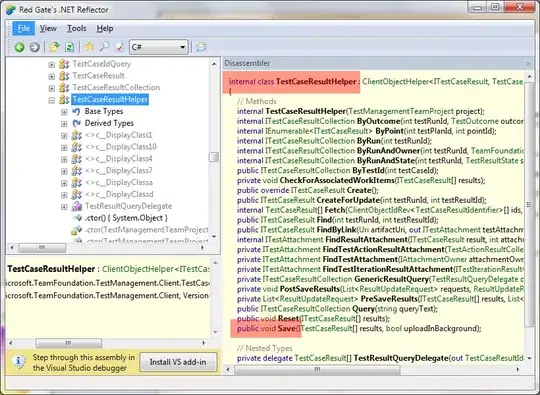
Task: Expand the Base Types node
Action: pyautogui.click(x=64, y=112)
